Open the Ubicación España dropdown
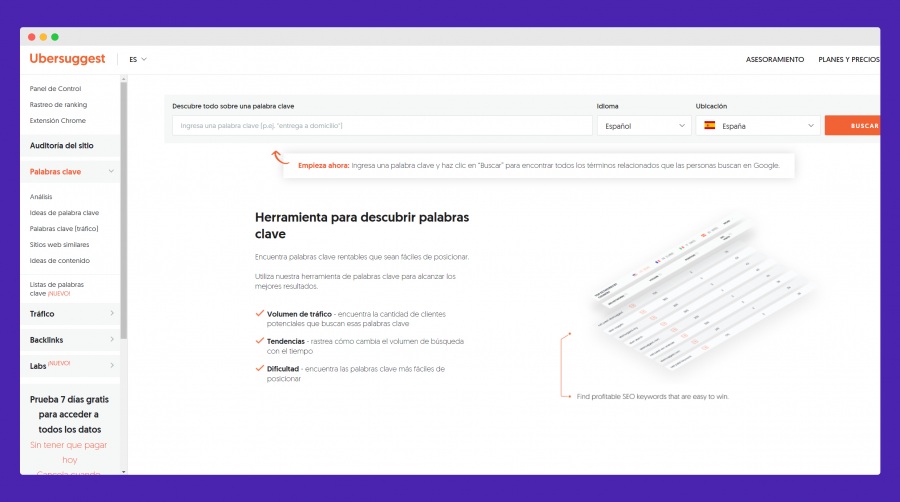The height and width of the screenshot is (502, 900). [758, 126]
